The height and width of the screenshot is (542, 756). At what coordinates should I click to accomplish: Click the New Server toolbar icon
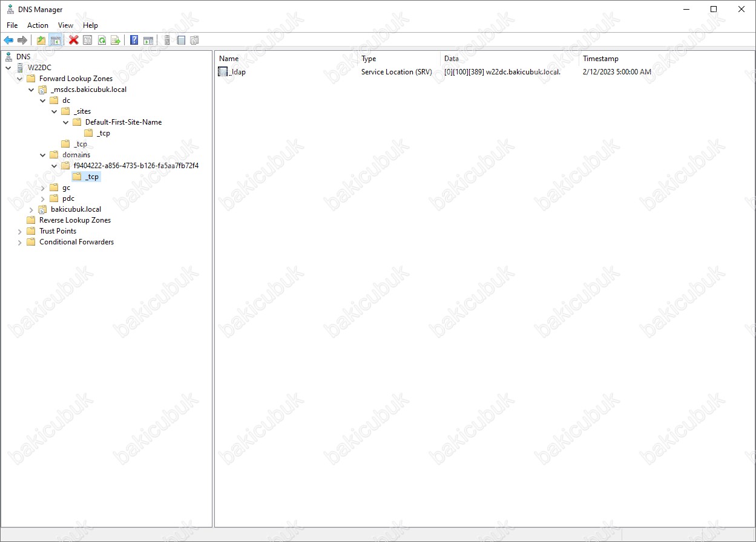tap(167, 41)
